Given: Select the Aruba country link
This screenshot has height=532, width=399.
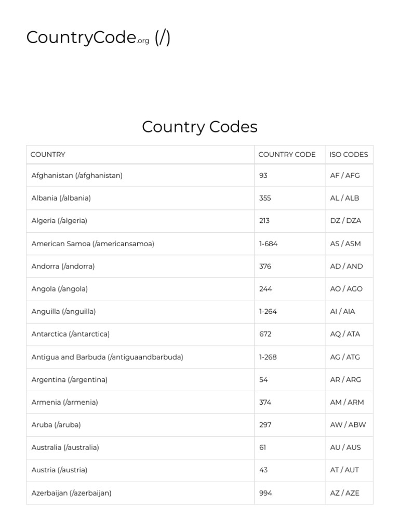Looking at the screenshot, I should pos(56,425).
